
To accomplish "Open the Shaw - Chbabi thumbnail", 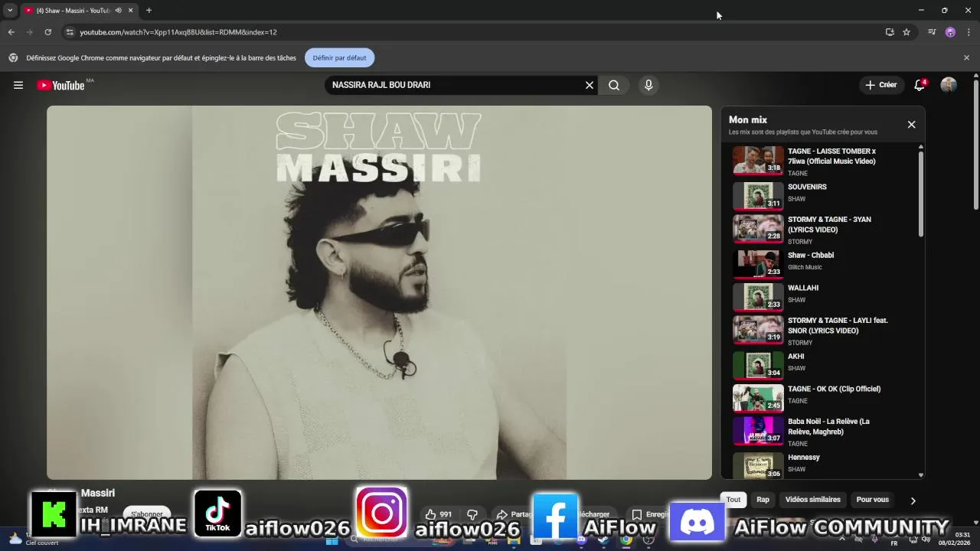I will coord(758,263).
